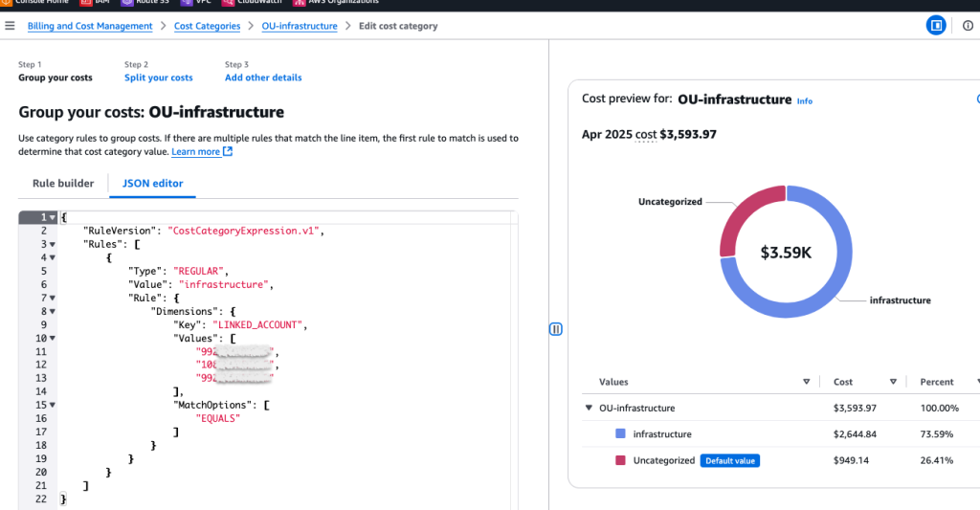The width and height of the screenshot is (980, 510).
Task: Go to Cost Categories breadcrumb
Action: click(207, 26)
